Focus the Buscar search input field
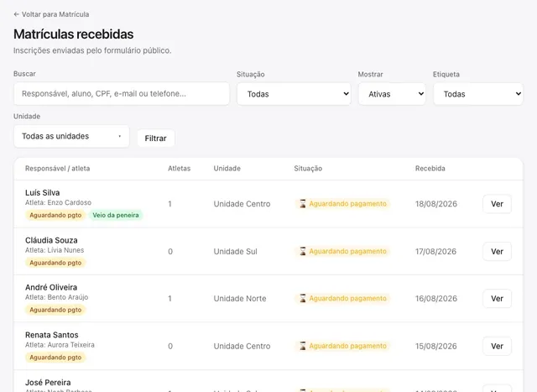The width and height of the screenshot is (537, 392). point(122,93)
